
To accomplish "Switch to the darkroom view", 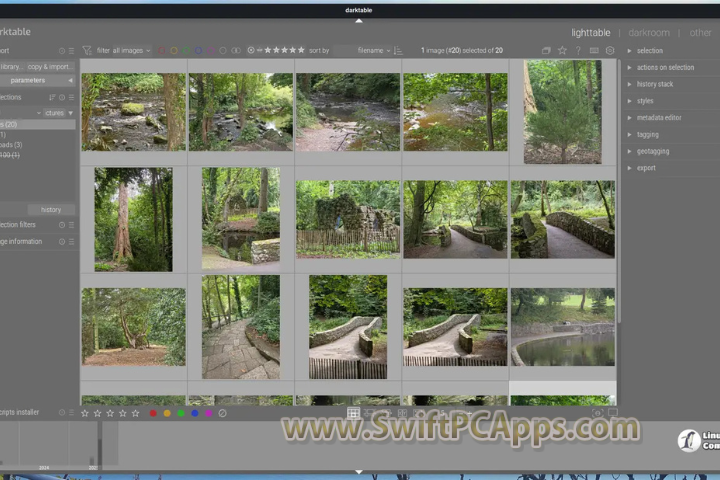I will click(x=649, y=33).
